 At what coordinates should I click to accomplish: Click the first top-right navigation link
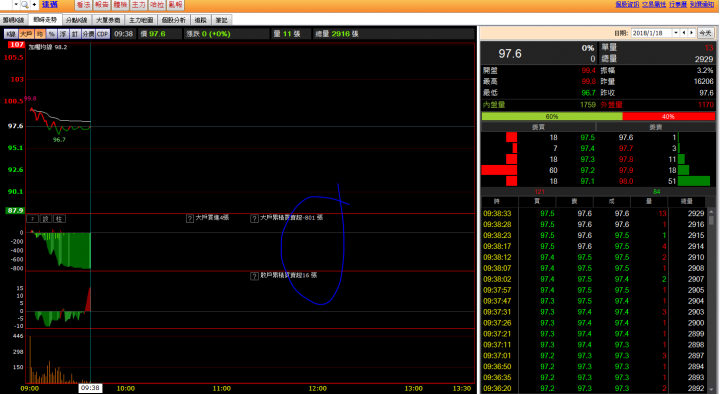click(627, 4)
